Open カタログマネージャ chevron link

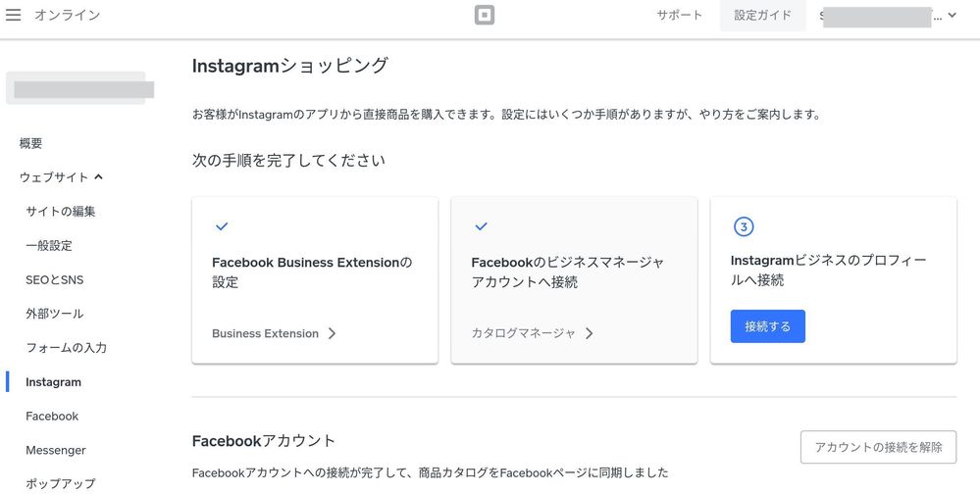(533, 333)
